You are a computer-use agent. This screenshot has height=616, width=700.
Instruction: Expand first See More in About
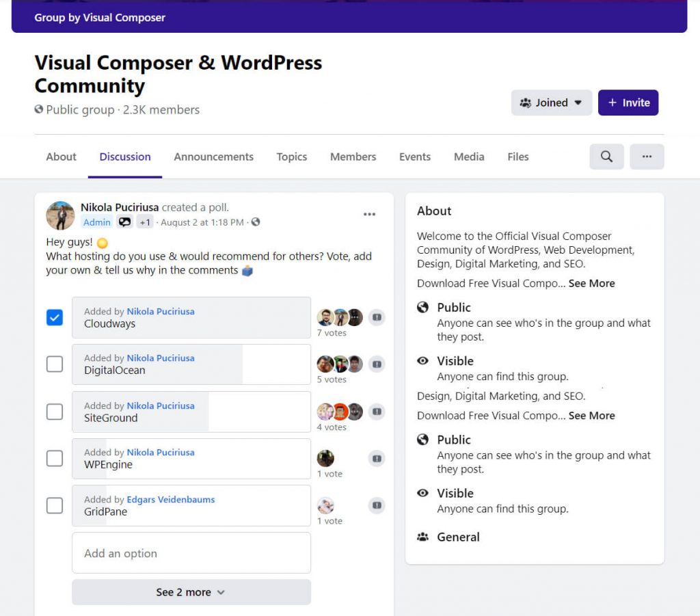[x=591, y=284]
